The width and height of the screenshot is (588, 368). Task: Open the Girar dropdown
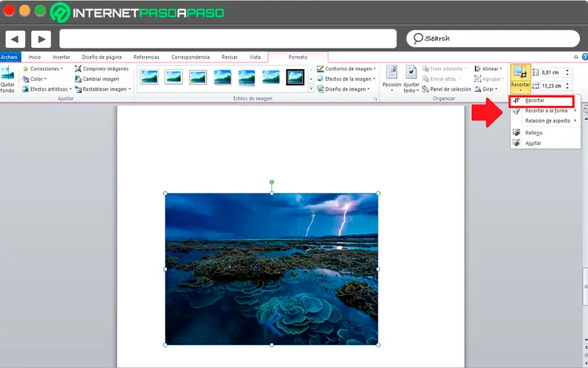point(486,89)
